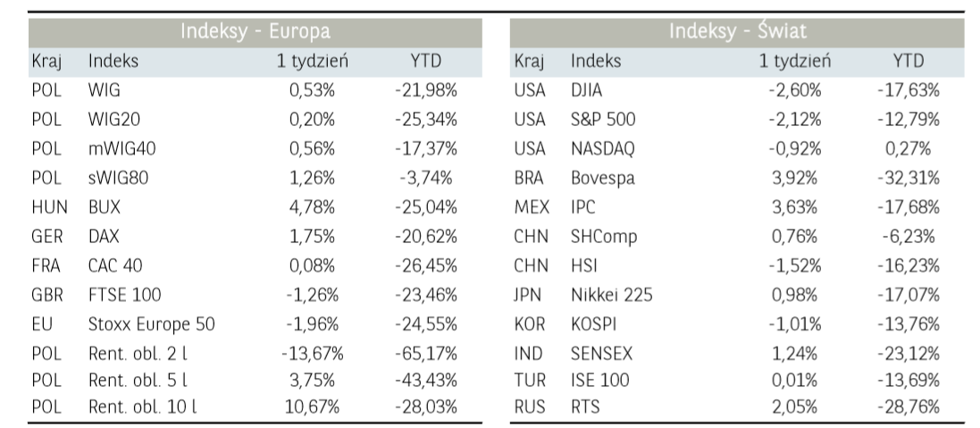Screen dimensions: 980x428
Task: Click the Stoxx Europe 50 index name
Action: click(151, 322)
